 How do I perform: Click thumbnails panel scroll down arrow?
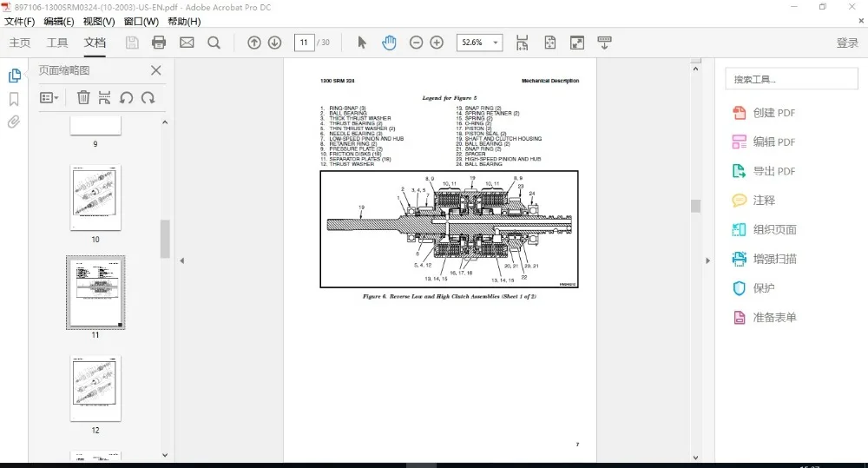164,455
